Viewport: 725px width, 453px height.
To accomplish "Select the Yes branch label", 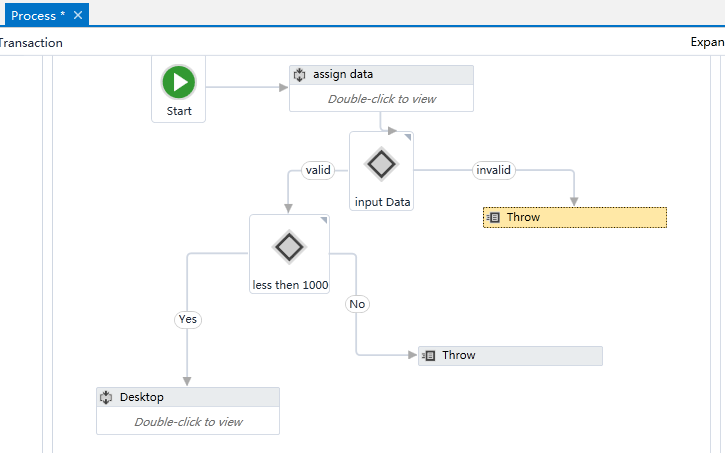I will 188,319.
